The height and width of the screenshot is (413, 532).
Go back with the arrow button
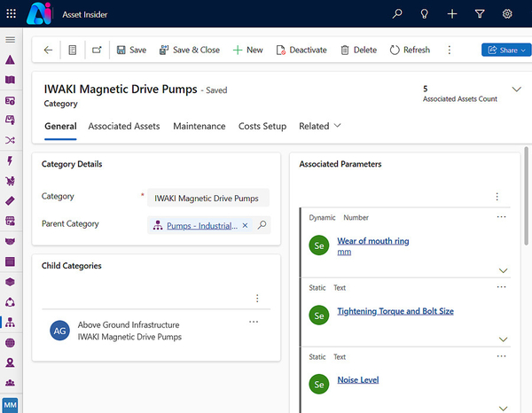click(x=48, y=51)
